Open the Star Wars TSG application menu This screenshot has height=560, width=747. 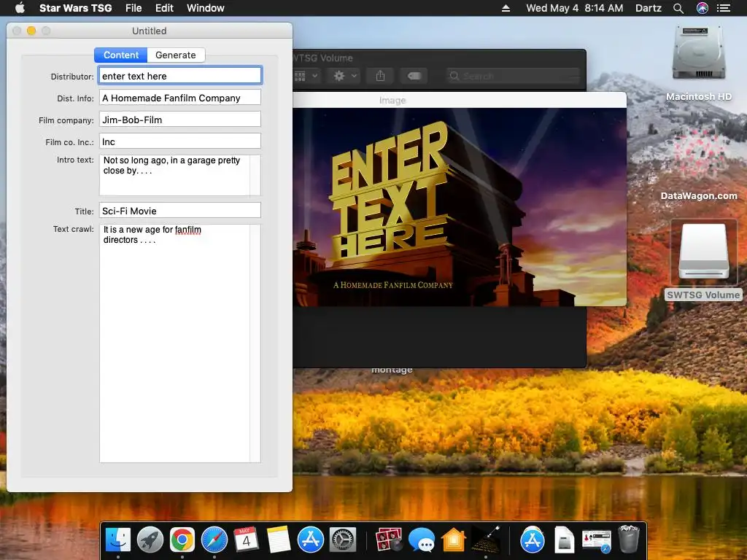[x=75, y=8]
